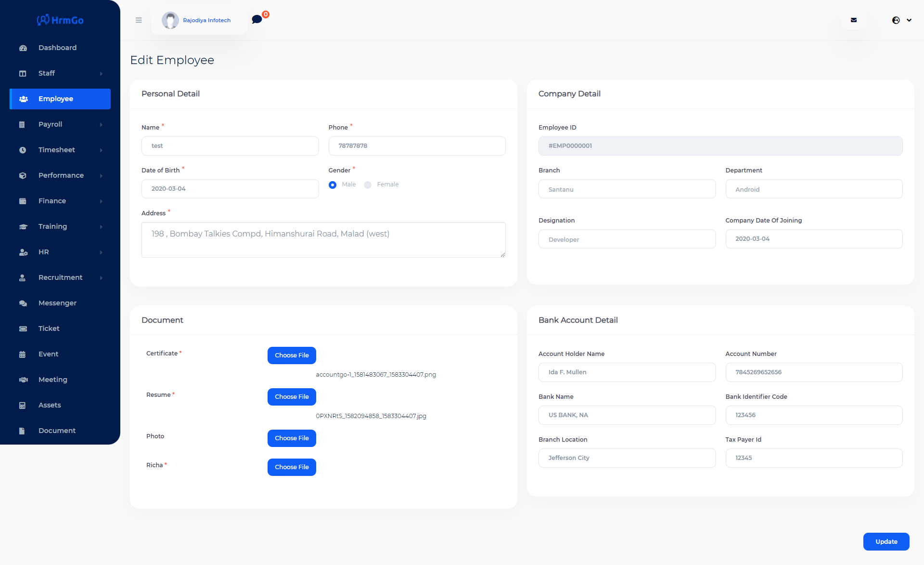Click the Date of Birth field

click(x=230, y=189)
